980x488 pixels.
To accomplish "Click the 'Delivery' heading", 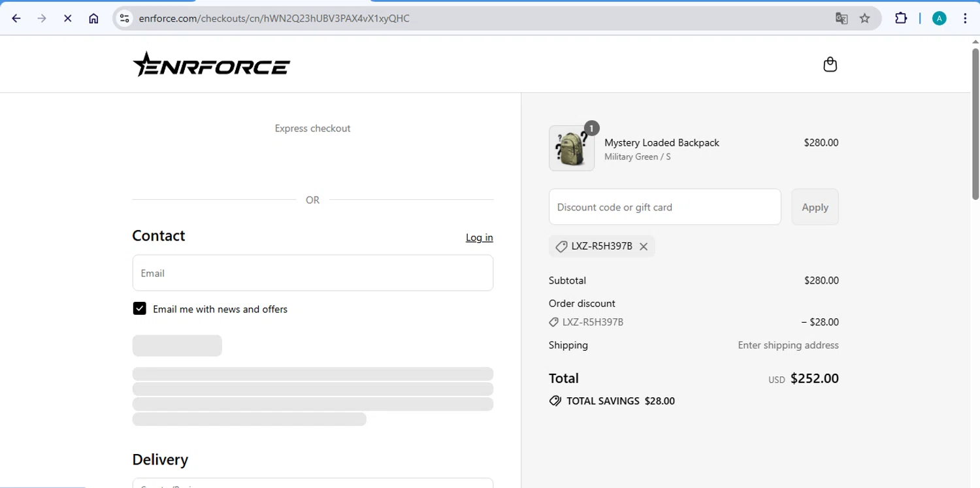I will pyautogui.click(x=160, y=460).
